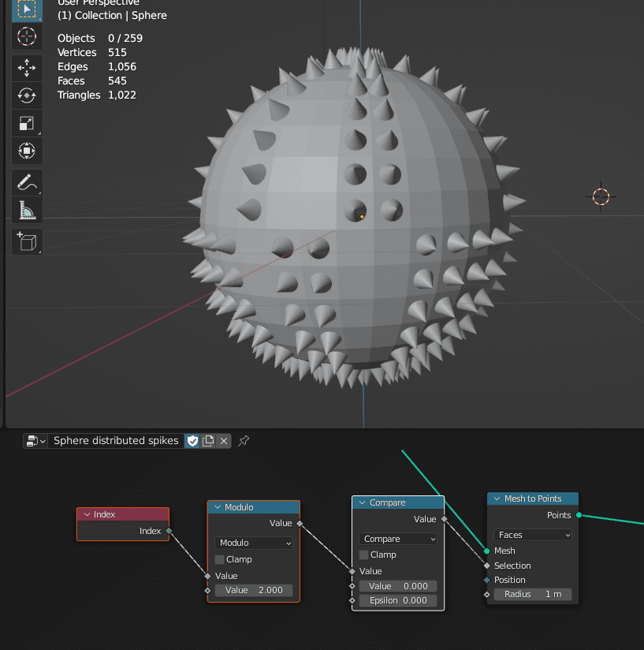This screenshot has height=650, width=644.
Task: Click the Radius 1 m field
Action: 533,594
